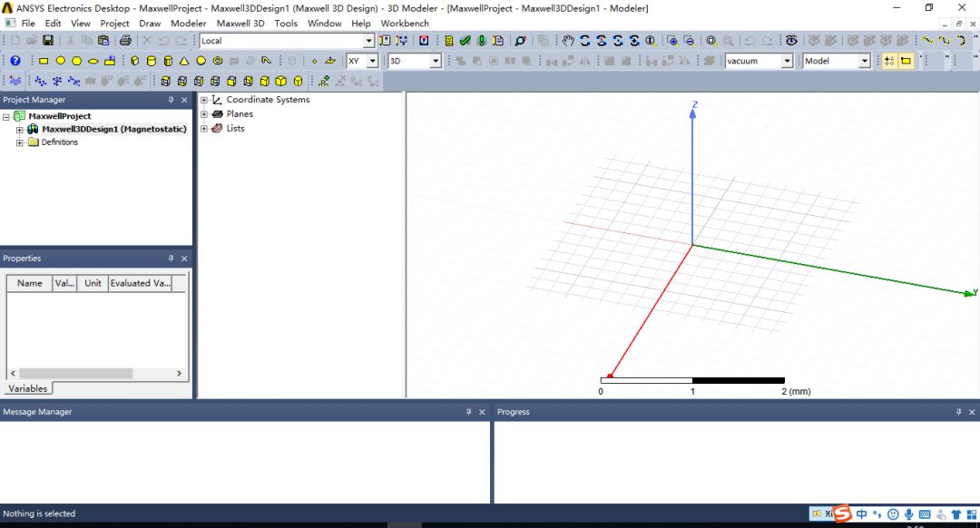Expand the Definitions folder node

19,143
